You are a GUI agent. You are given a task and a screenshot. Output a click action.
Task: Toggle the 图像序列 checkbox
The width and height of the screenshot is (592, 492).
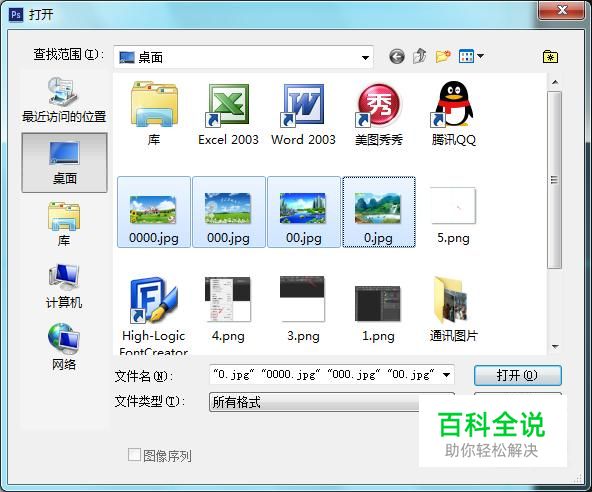pos(134,455)
